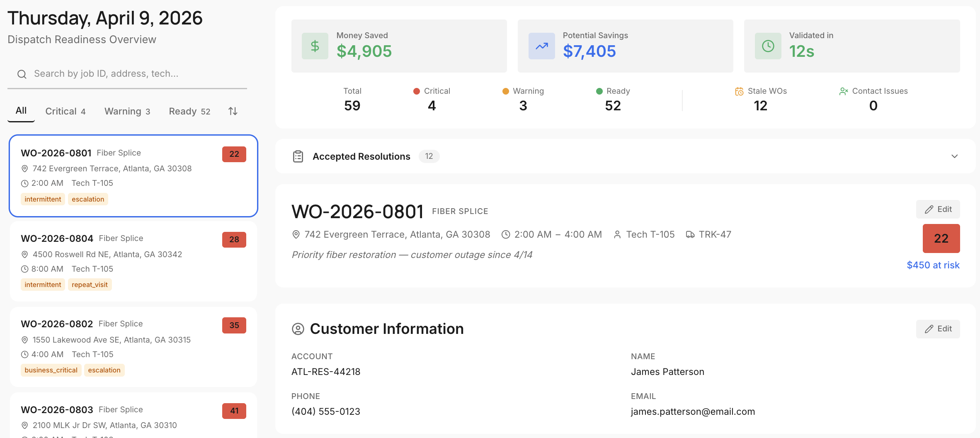Click the intermittent tag on WO-2026-0801
The width and height of the screenshot is (980, 438).
pyautogui.click(x=43, y=200)
